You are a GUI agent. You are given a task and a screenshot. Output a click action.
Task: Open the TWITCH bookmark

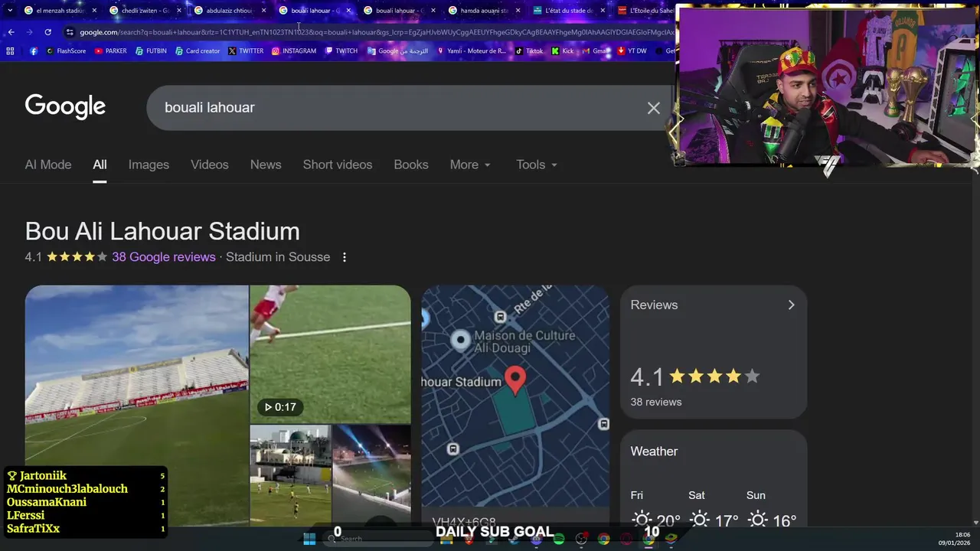point(341,51)
